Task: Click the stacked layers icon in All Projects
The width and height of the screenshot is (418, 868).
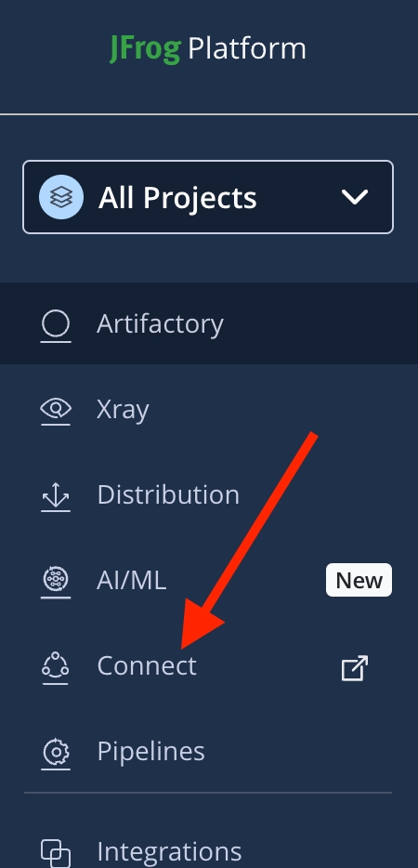Action: pos(61,197)
